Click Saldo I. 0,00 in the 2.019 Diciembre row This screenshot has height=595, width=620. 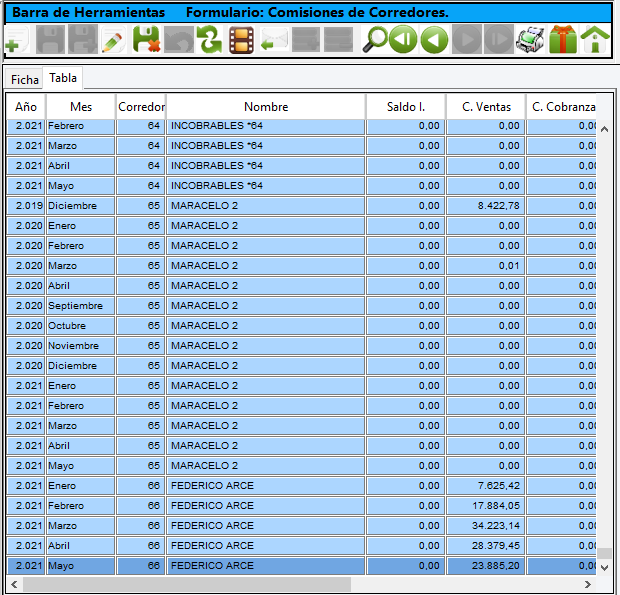[406, 206]
